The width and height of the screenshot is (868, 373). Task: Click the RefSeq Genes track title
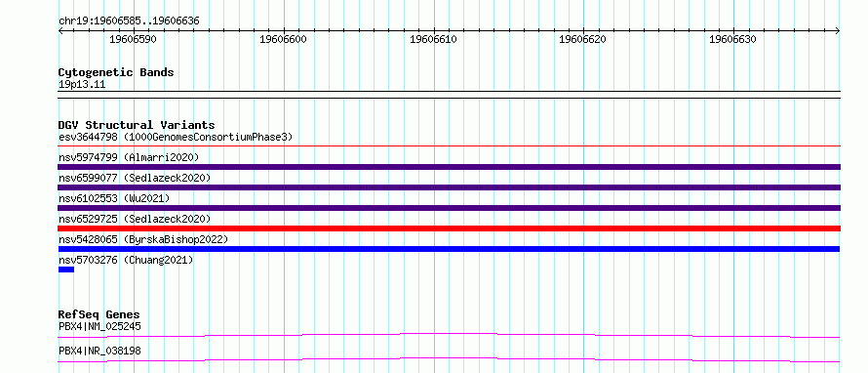tap(99, 314)
